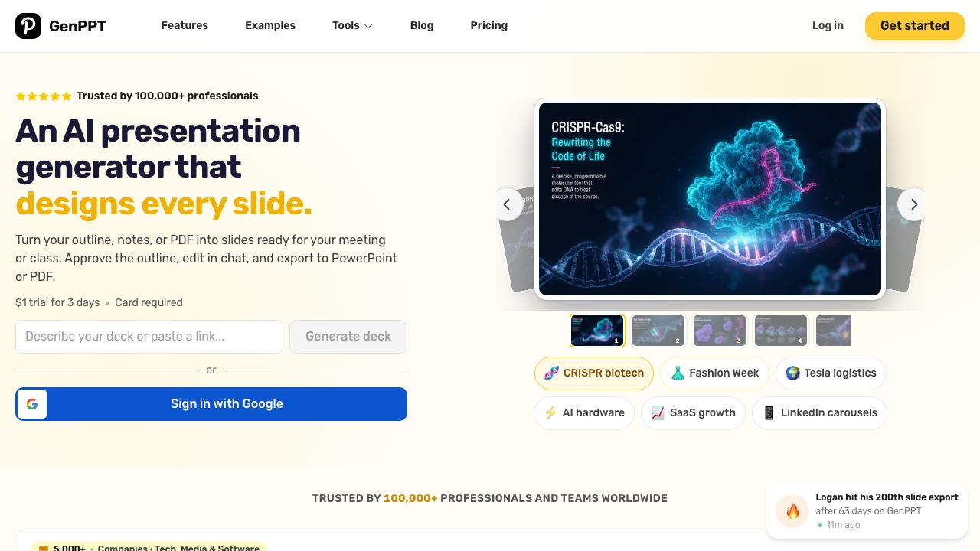This screenshot has height=551, width=980.
Task: Click the GenPPT logo icon
Action: tap(28, 26)
